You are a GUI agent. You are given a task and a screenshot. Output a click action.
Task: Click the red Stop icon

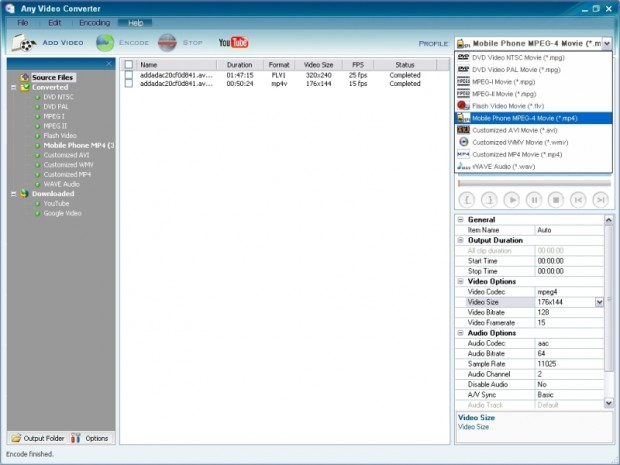(167, 43)
